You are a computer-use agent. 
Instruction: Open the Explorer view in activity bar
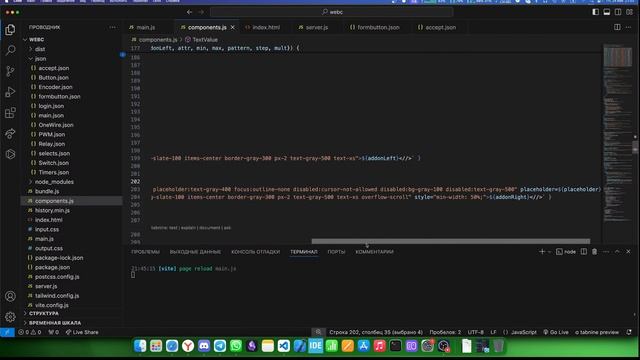click(10, 30)
